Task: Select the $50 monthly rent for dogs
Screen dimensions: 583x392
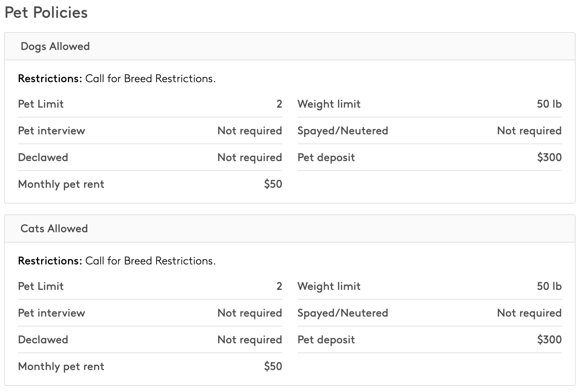Action: [x=273, y=184]
